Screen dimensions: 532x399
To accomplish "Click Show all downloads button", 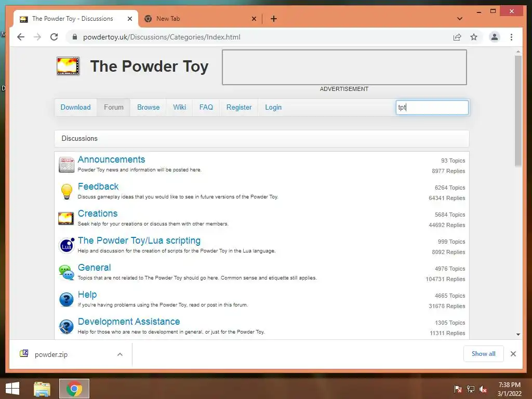I will coord(483,354).
